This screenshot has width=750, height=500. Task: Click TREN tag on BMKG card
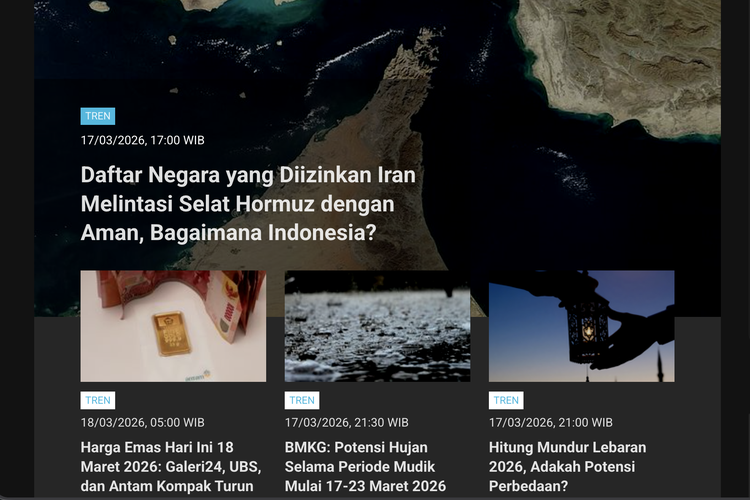[302, 400]
